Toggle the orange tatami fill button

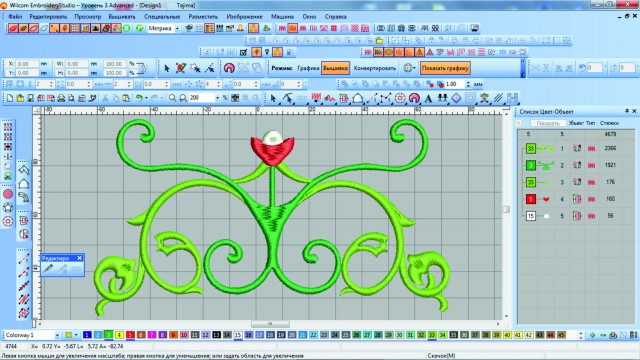(378, 52)
